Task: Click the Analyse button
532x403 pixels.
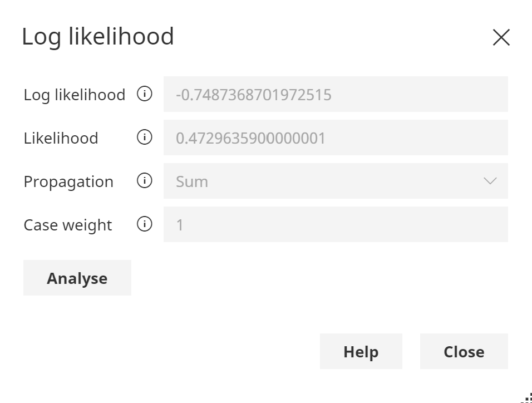Action: tap(77, 277)
